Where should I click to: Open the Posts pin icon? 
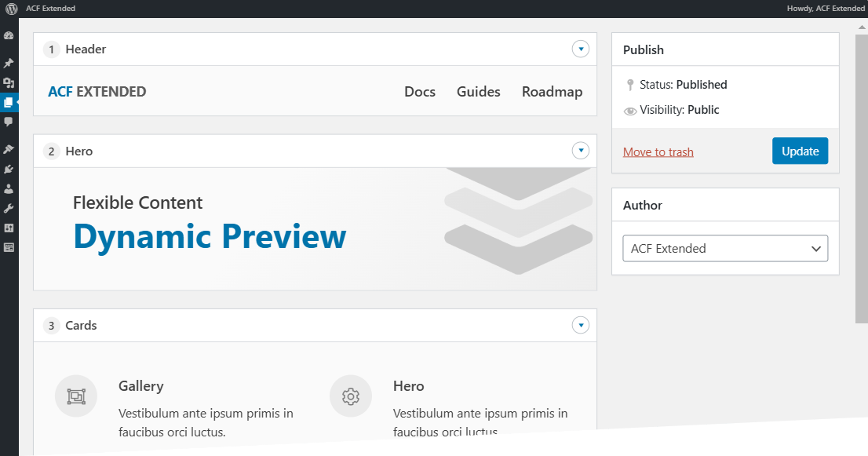[x=9, y=63]
